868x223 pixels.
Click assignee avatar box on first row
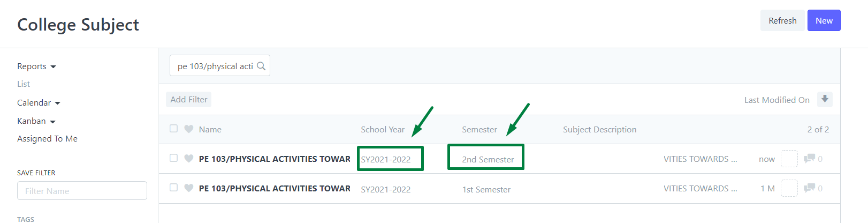click(789, 159)
